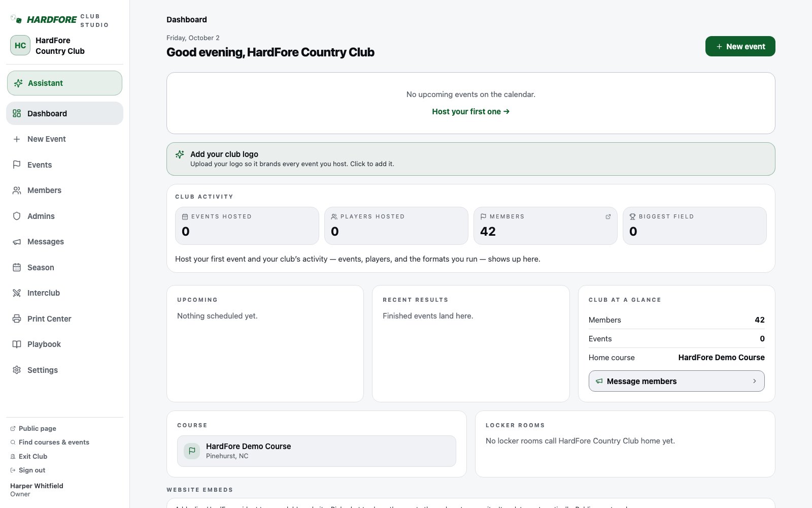Click sparkle icon in Add your club logo banner

(x=180, y=154)
